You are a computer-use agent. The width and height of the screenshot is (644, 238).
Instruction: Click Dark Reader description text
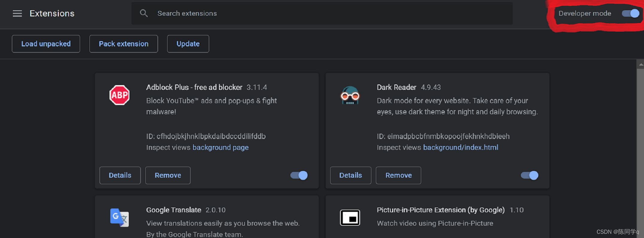pos(457,106)
